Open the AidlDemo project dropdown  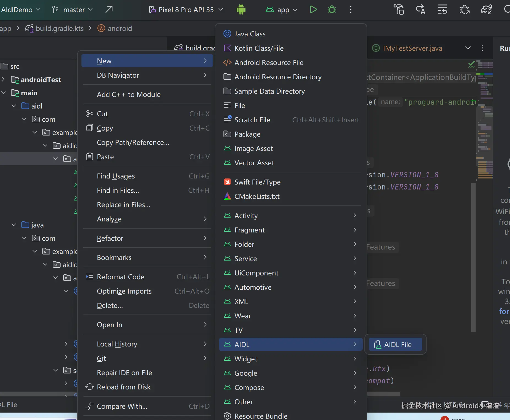pos(21,10)
